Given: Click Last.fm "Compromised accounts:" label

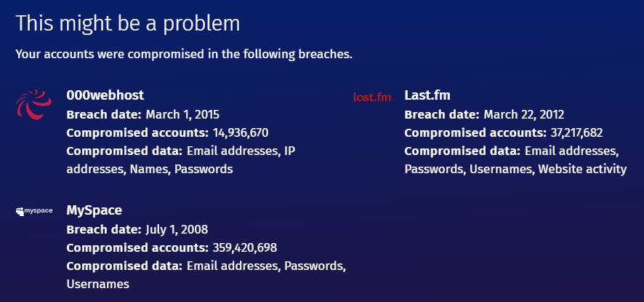Looking at the screenshot, I should [x=475, y=133].
